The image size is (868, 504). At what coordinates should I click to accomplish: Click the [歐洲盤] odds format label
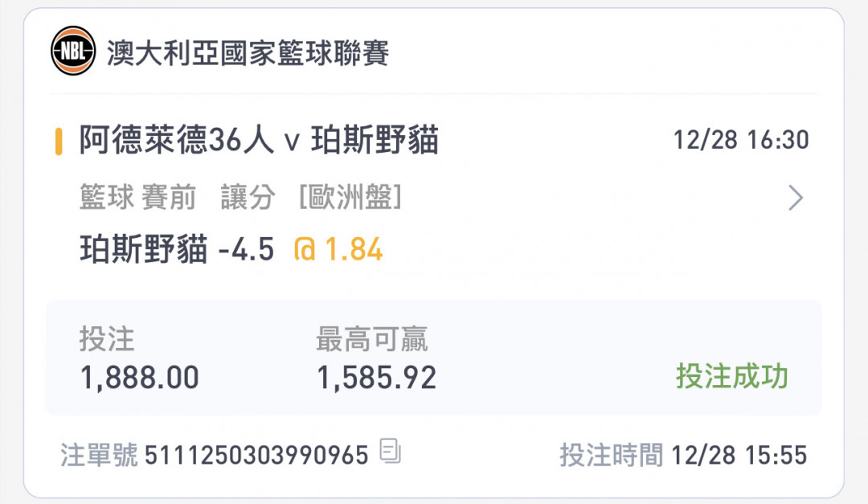point(350,197)
